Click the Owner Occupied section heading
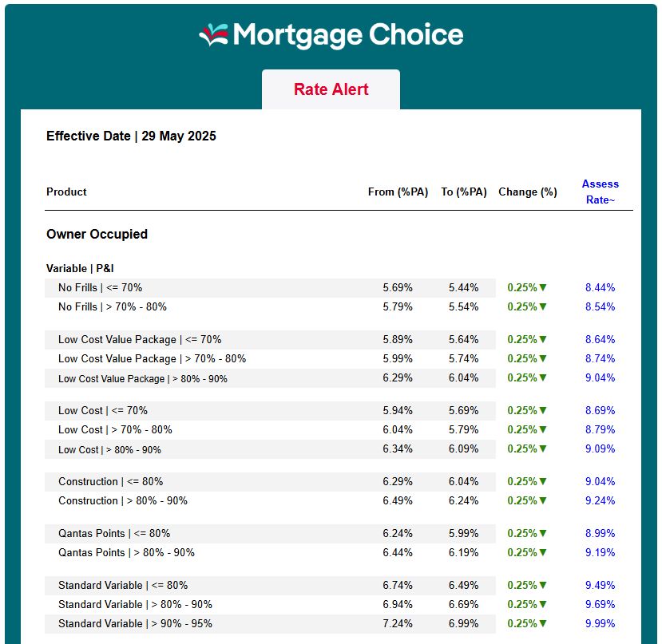The image size is (662, 644). (x=97, y=235)
